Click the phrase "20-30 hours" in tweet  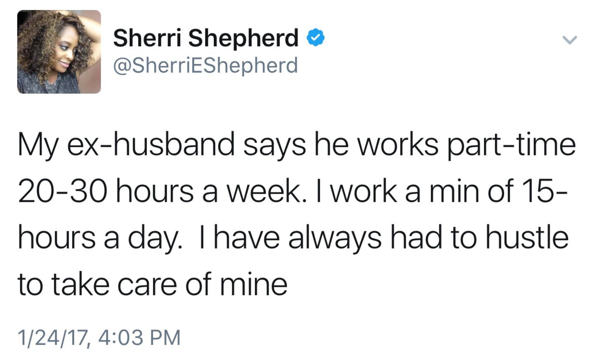[x=106, y=192]
